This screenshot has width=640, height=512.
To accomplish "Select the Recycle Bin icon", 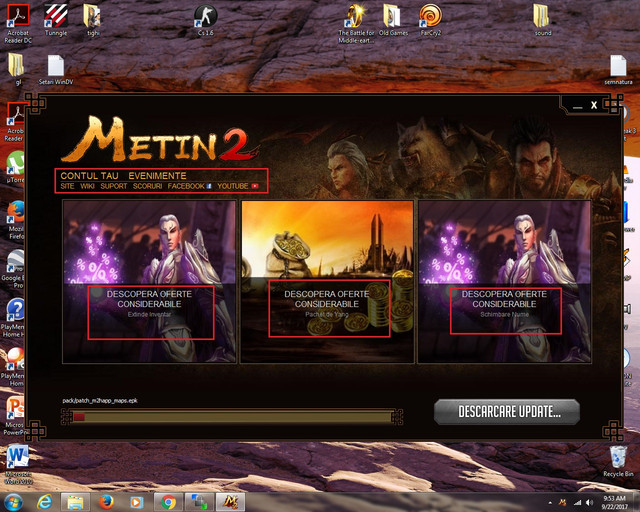I will click(618, 461).
